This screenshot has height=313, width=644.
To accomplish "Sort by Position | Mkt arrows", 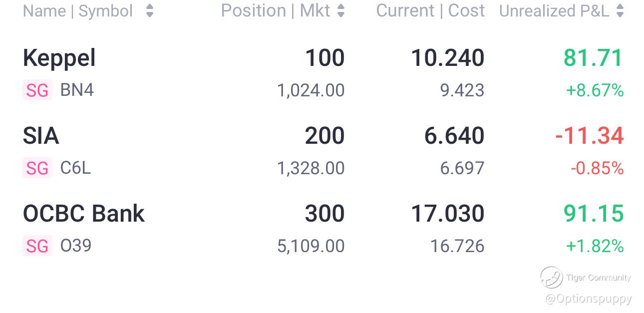I will pos(341,11).
